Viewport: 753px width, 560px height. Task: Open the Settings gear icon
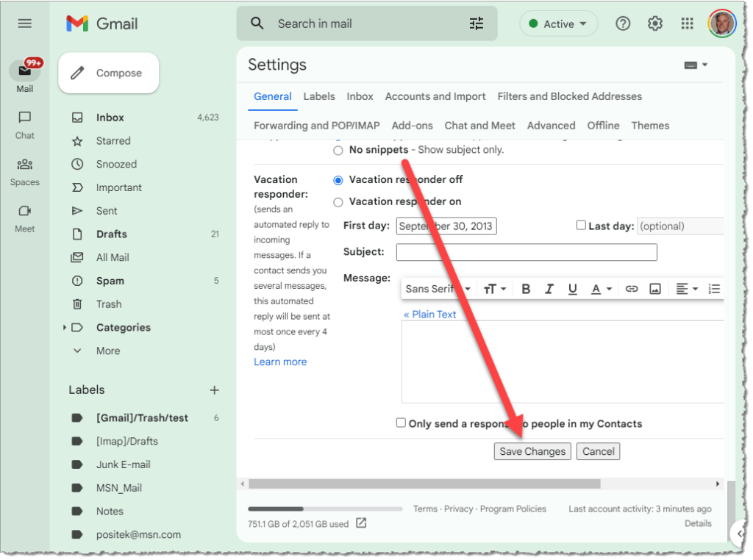pyautogui.click(x=655, y=24)
